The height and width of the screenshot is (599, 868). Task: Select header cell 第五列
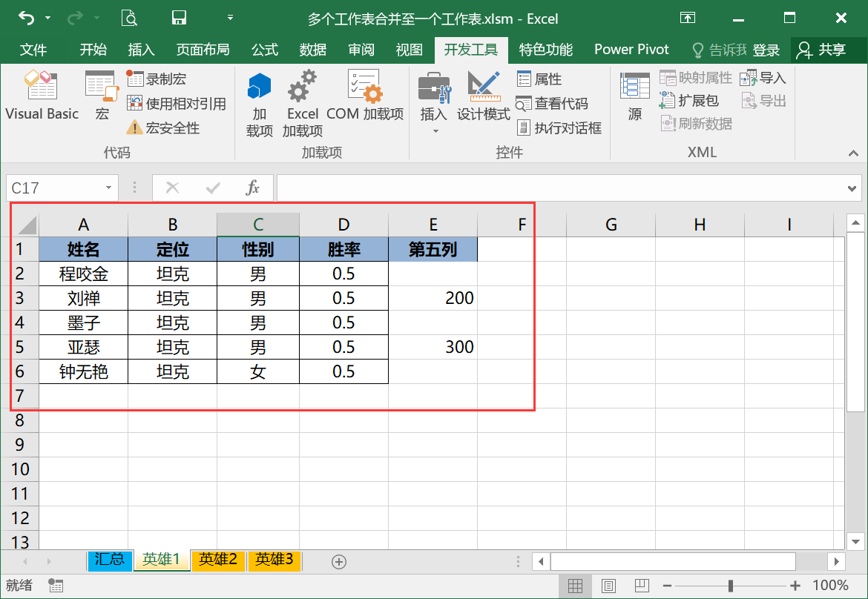[433, 249]
